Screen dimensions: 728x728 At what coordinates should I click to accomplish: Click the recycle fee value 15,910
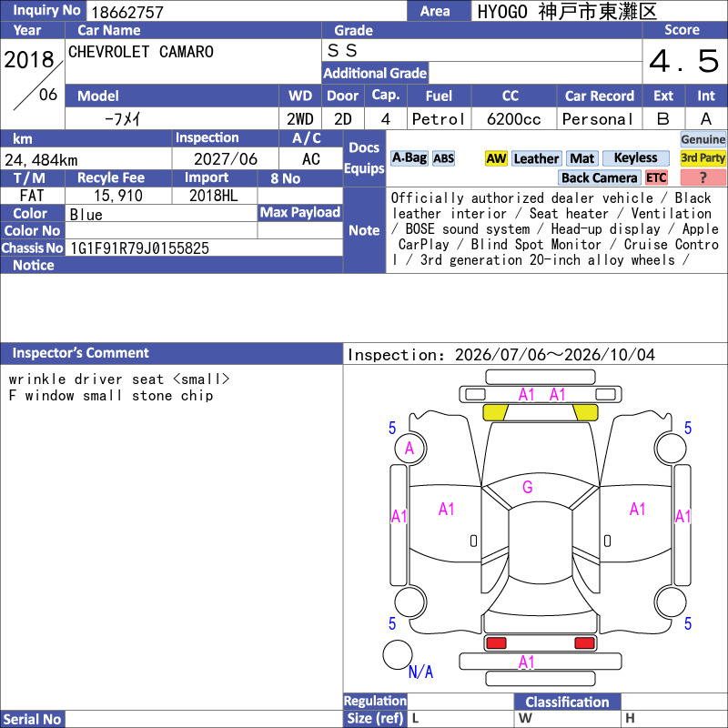[118, 196]
